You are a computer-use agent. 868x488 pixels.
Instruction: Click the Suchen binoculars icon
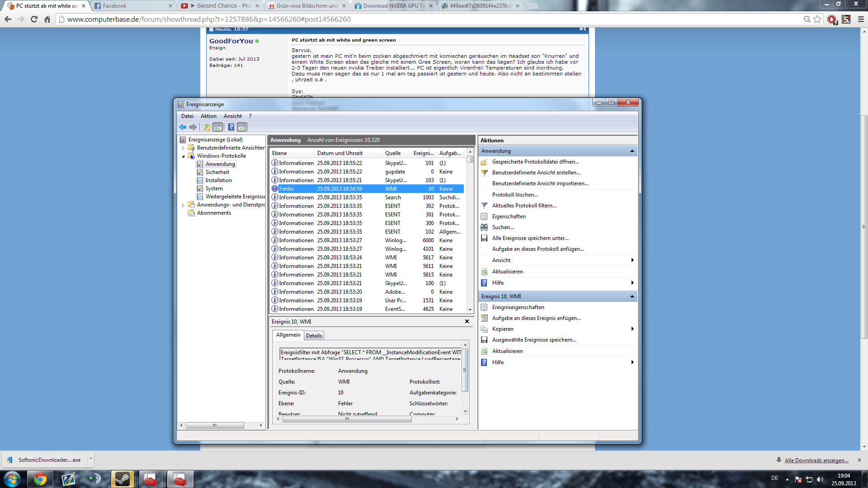click(484, 227)
